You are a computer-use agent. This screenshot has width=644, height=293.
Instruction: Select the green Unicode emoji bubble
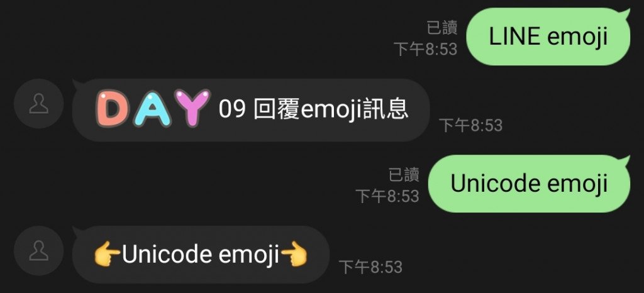tap(529, 184)
